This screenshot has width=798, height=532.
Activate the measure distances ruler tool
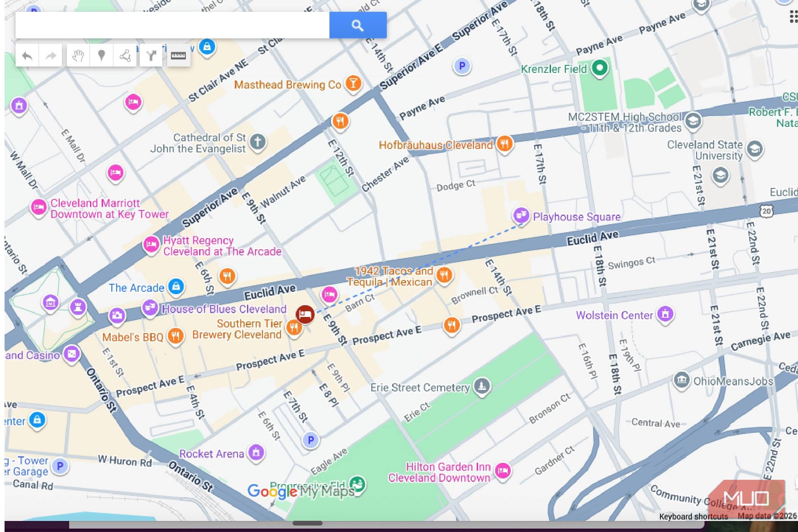click(x=178, y=56)
